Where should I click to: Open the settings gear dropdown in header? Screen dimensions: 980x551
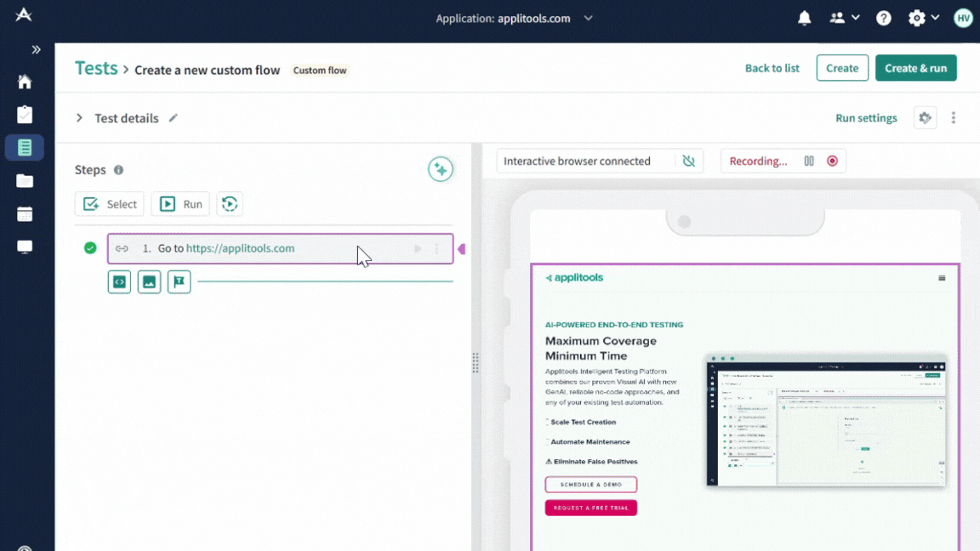click(922, 18)
